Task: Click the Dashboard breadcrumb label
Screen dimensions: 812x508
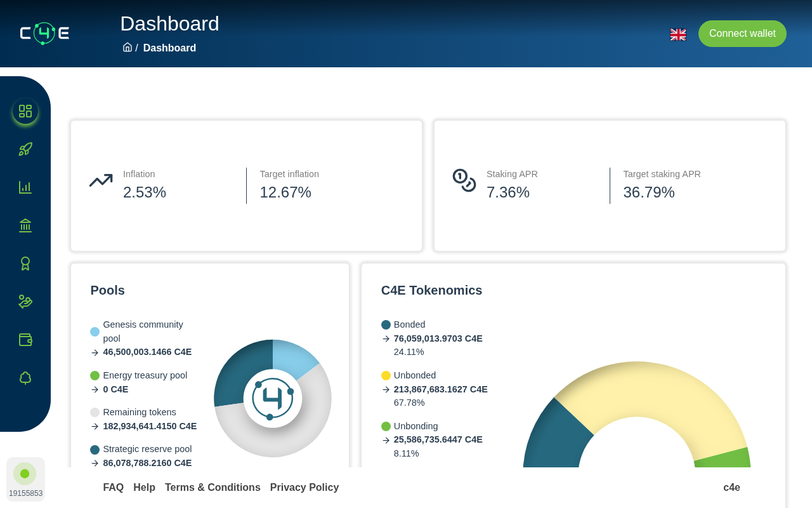Action: click(169, 48)
